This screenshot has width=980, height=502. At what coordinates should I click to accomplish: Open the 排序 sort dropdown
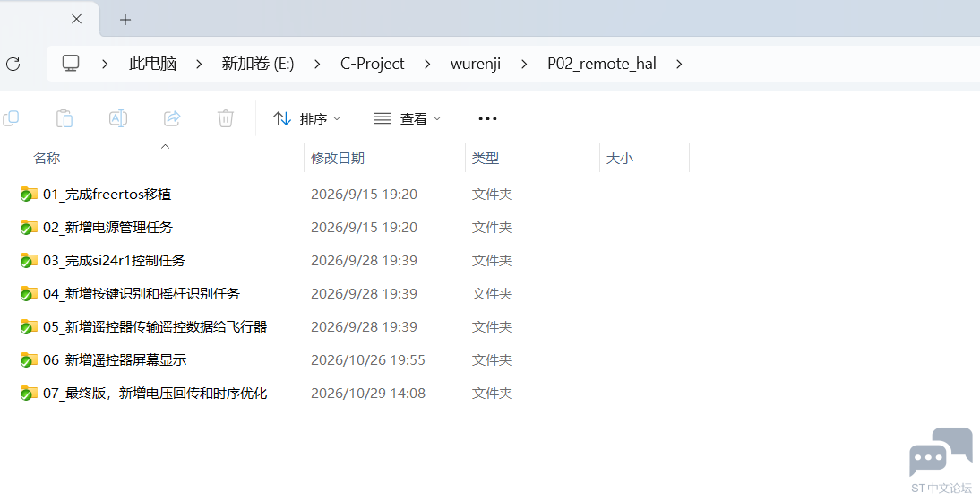[307, 119]
